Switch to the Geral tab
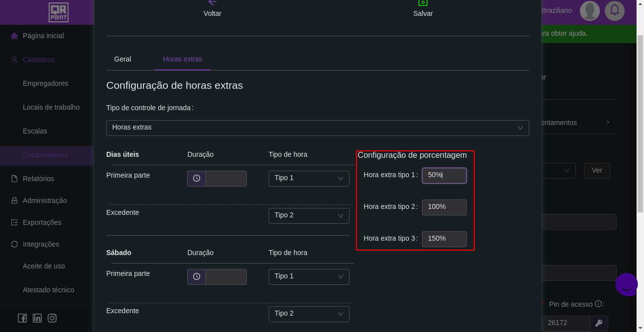Image resolution: width=644 pixels, height=332 pixels. pos(123,59)
